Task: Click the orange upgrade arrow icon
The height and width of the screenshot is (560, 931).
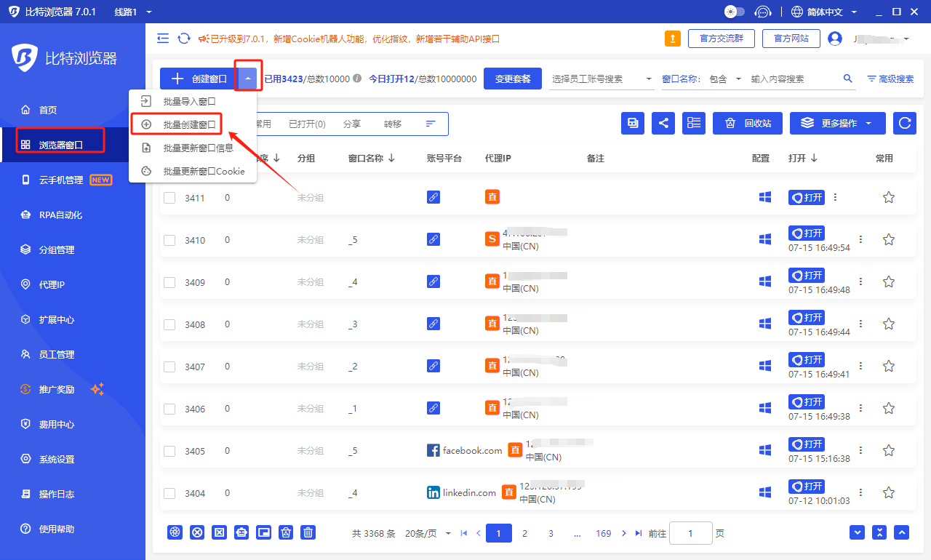Action: 673,39
